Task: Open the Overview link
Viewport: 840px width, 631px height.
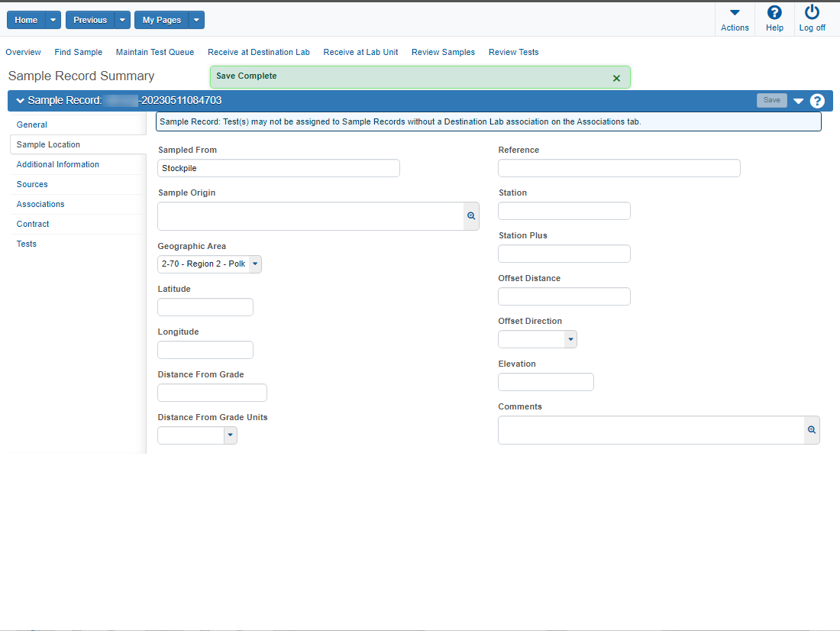Action: coord(23,52)
